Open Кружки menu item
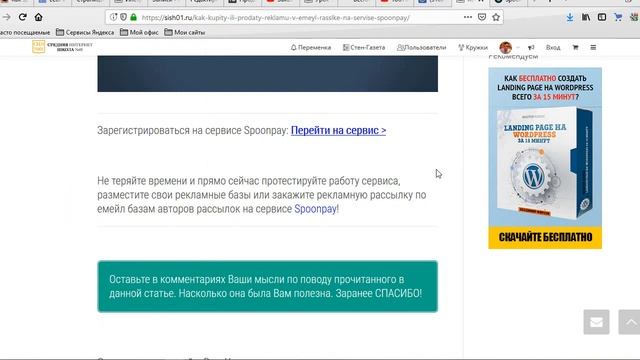 [473, 47]
